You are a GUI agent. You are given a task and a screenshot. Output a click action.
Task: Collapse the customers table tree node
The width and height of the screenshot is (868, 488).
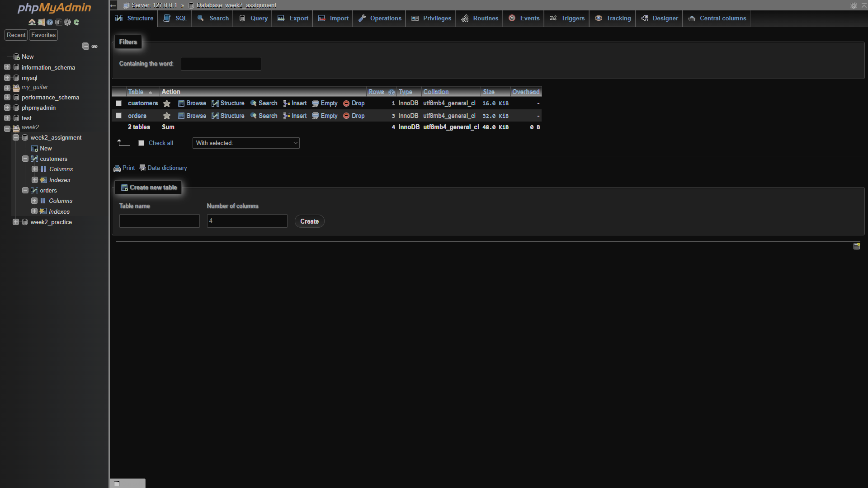pos(25,159)
